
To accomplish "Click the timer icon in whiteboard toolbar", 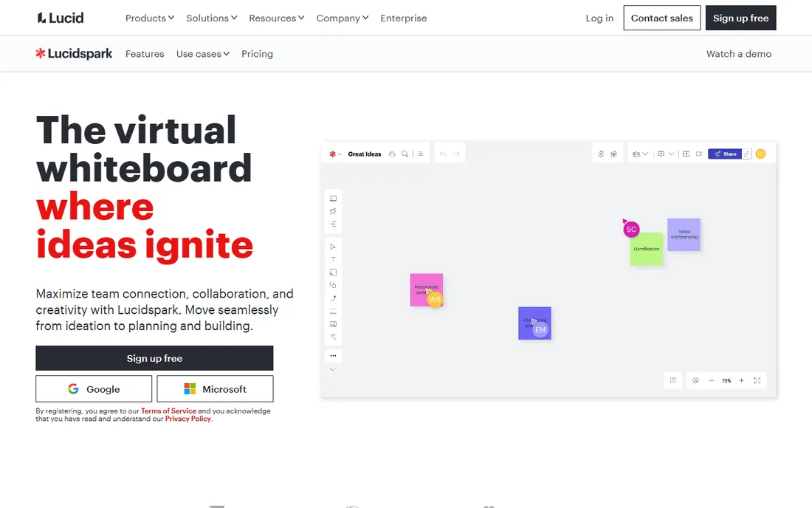I will 601,154.
